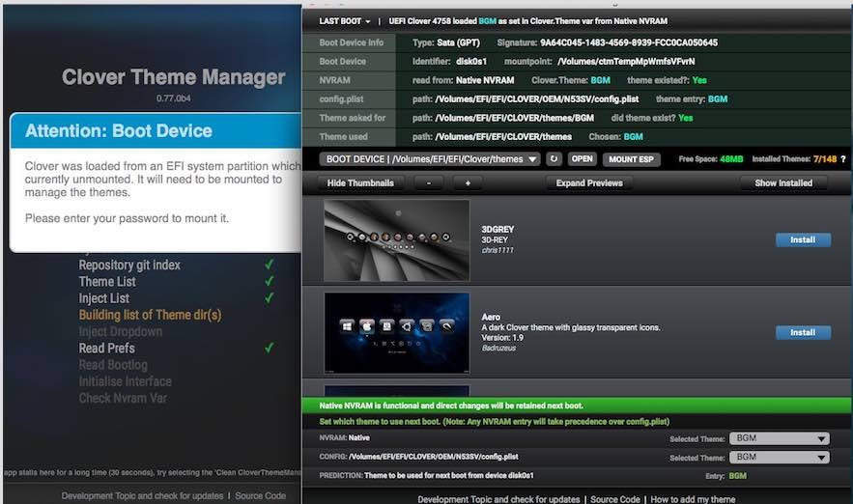Screen dimensions: 853x504
Task: Open Source Code link in right window
Action: [x=614, y=499]
